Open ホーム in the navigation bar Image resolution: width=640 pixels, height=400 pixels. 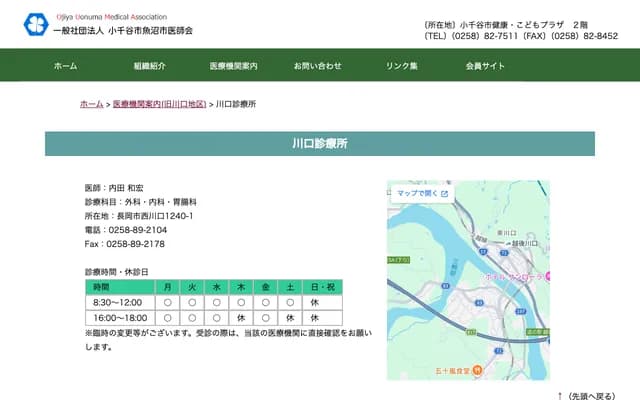coord(65,65)
